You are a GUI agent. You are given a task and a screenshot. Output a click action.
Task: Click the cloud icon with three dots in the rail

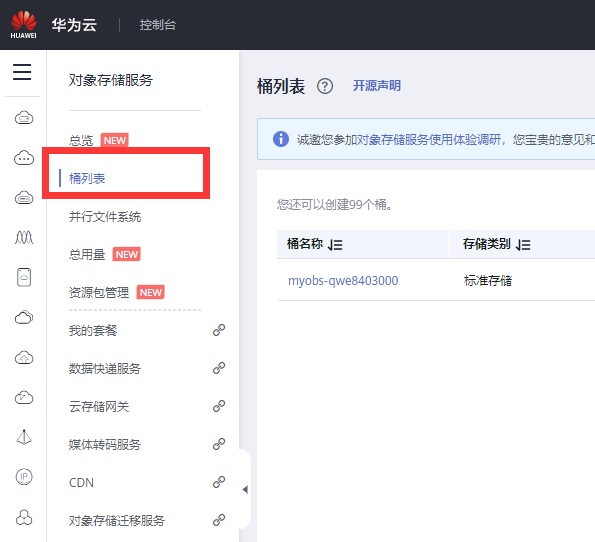pyautogui.click(x=24, y=158)
